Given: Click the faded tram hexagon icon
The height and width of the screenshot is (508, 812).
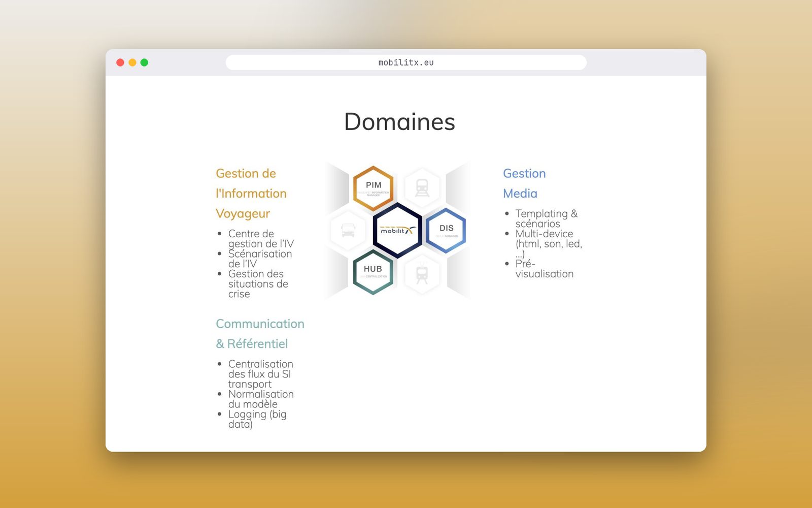Looking at the screenshot, I should click(422, 274).
